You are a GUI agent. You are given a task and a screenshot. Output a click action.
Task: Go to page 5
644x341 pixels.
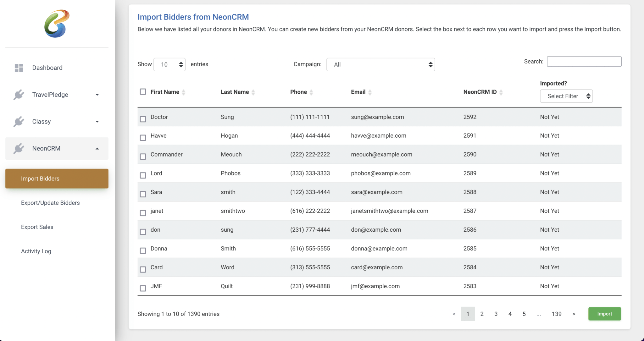524,314
